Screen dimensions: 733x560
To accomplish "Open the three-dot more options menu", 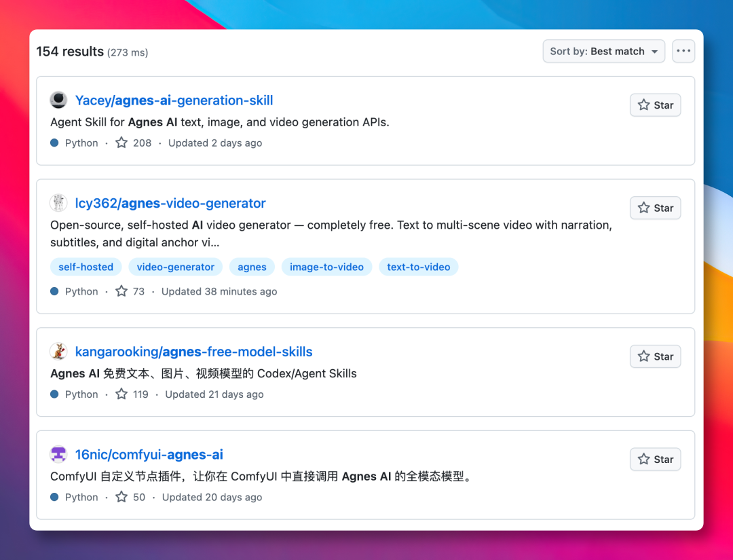I will click(x=683, y=52).
